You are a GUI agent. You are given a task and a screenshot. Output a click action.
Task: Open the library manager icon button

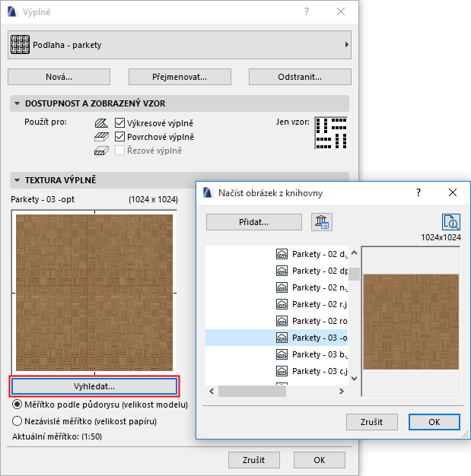coord(322,222)
